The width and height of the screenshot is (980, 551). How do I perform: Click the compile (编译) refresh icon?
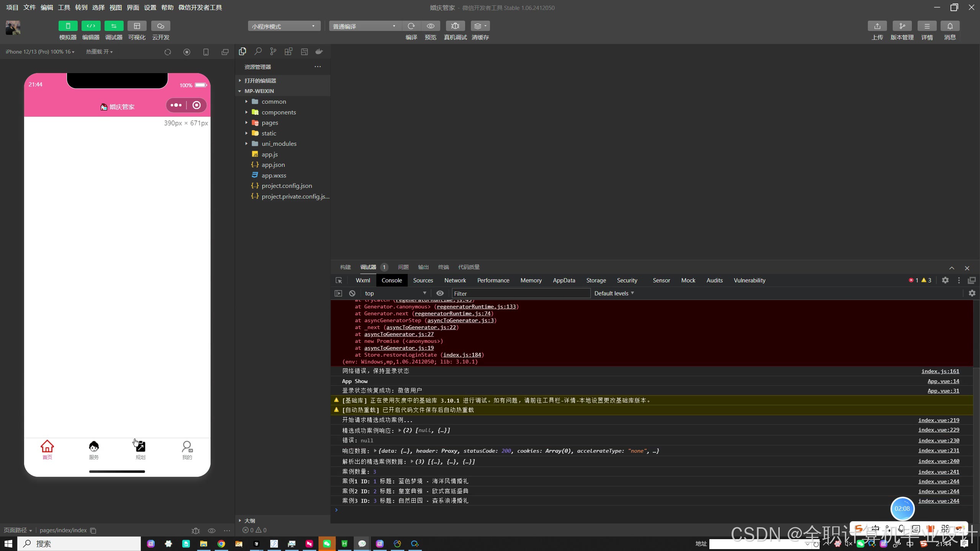411,26
